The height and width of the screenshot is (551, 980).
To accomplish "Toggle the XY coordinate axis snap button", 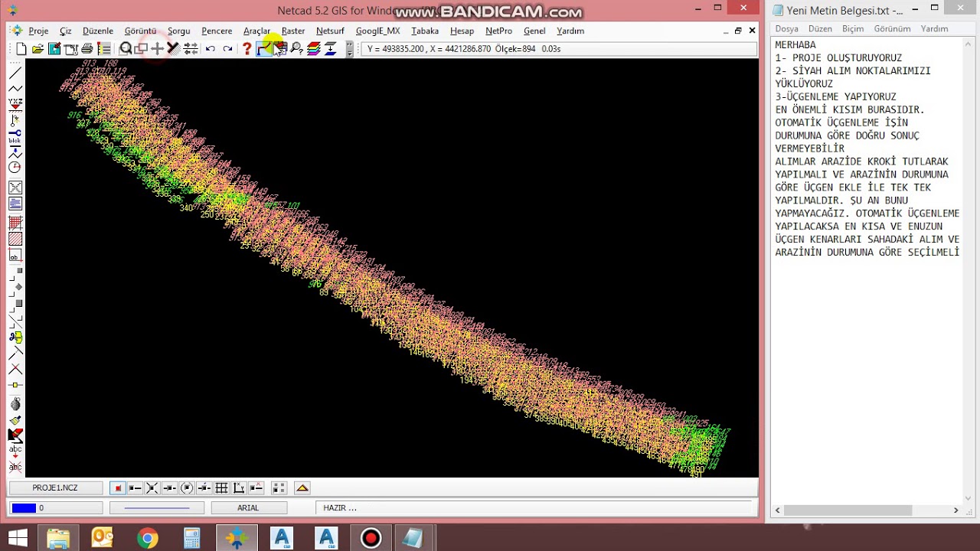I will click(239, 488).
